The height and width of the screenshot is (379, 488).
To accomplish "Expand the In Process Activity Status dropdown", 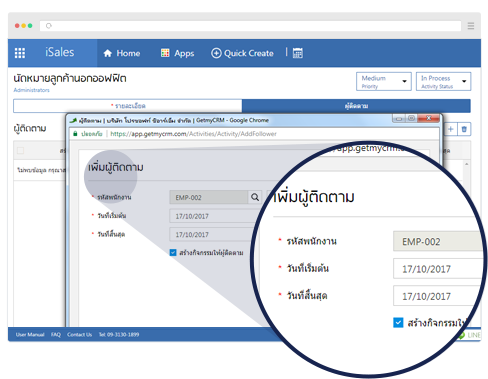I will [443, 81].
